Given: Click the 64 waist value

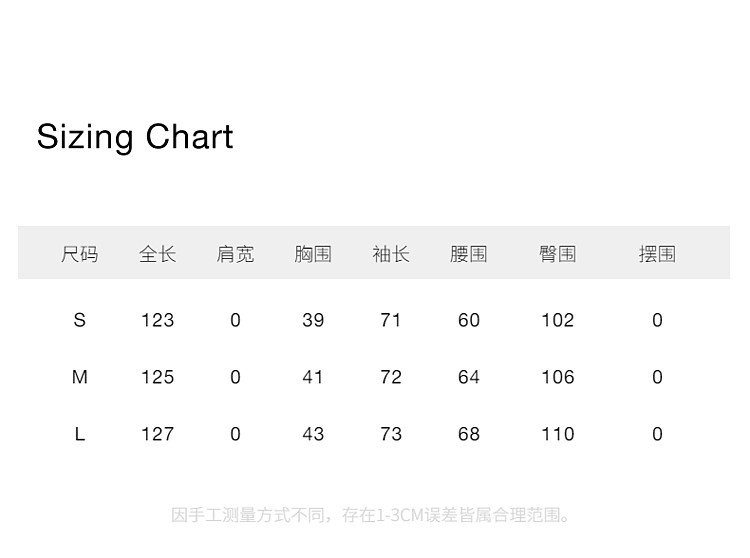Looking at the screenshot, I should [x=469, y=377].
